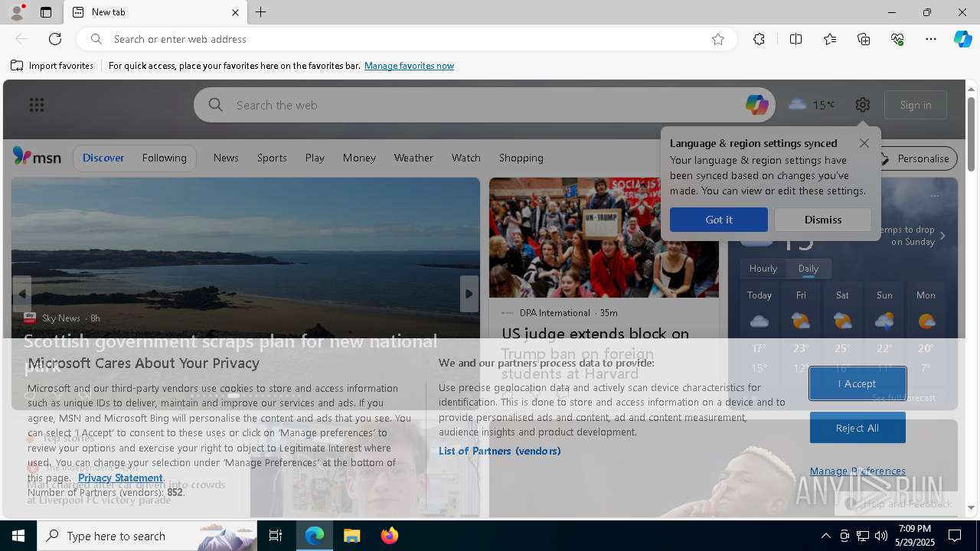The width and height of the screenshot is (980, 551).
Task: Open the Money menu item
Action: (x=359, y=158)
